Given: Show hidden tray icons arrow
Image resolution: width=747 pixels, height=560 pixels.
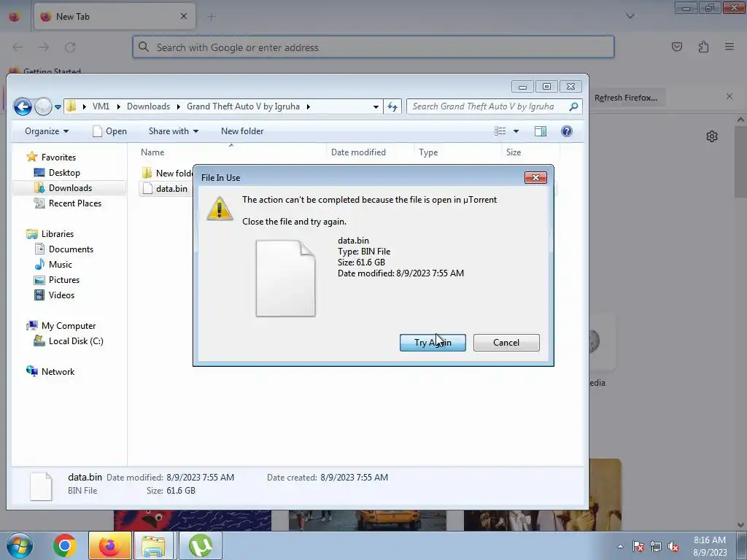Looking at the screenshot, I should pos(620,546).
